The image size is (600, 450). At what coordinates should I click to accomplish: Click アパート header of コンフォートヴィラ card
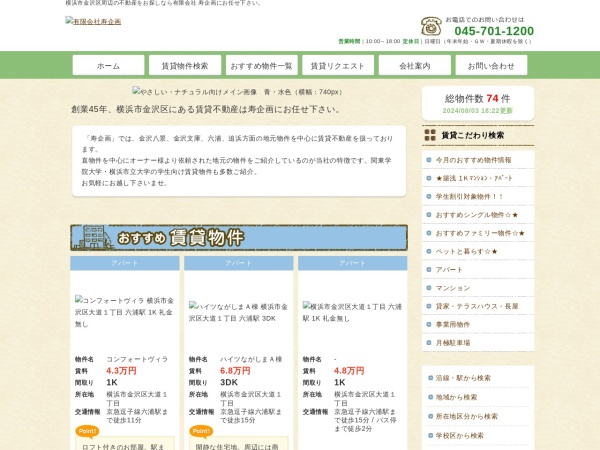pos(125,263)
